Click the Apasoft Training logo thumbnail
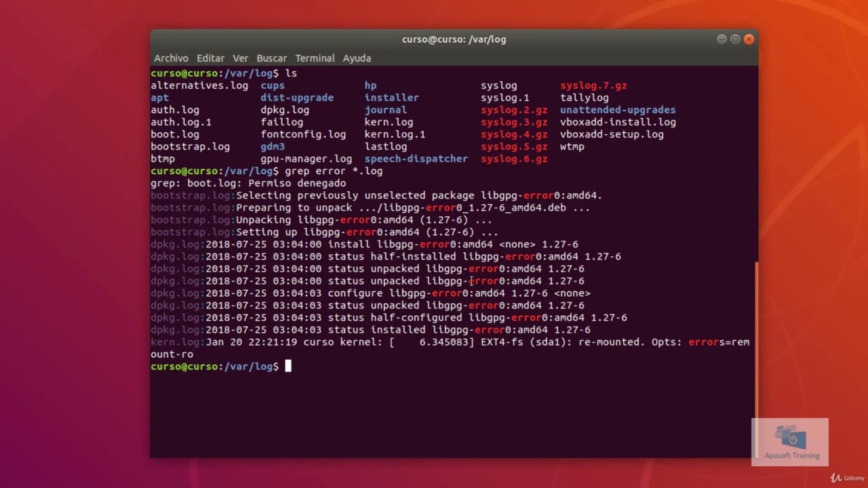 (x=790, y=441)
